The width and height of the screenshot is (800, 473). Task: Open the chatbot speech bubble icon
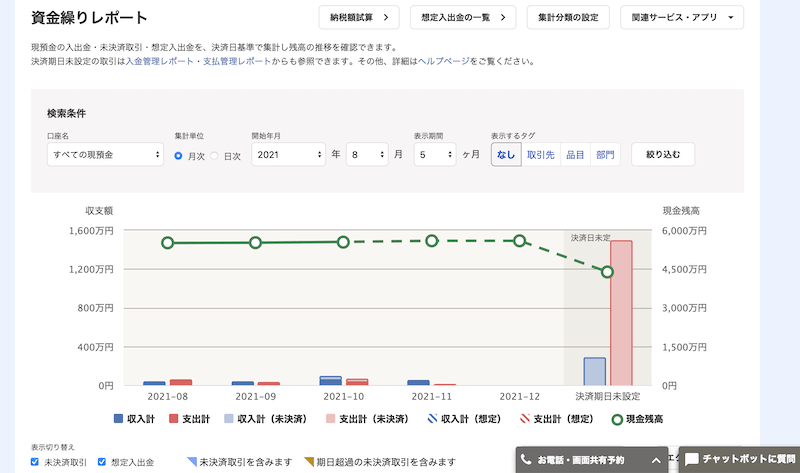pos(691,460)
